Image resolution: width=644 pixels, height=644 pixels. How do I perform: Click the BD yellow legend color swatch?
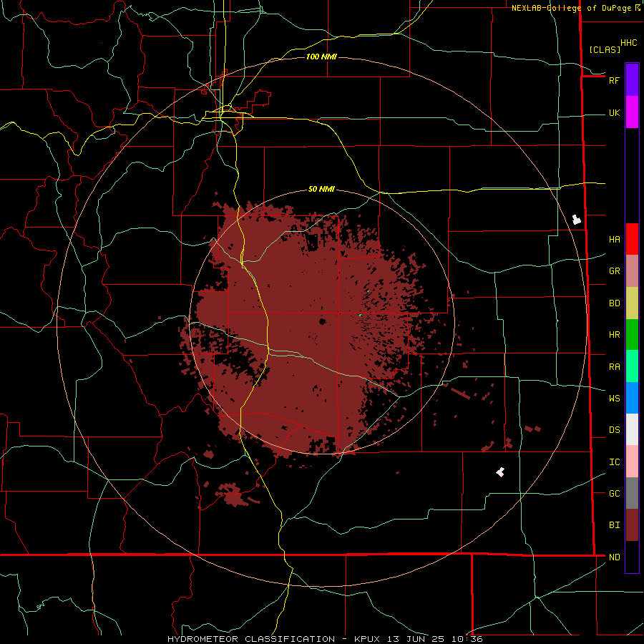[632, 303]
